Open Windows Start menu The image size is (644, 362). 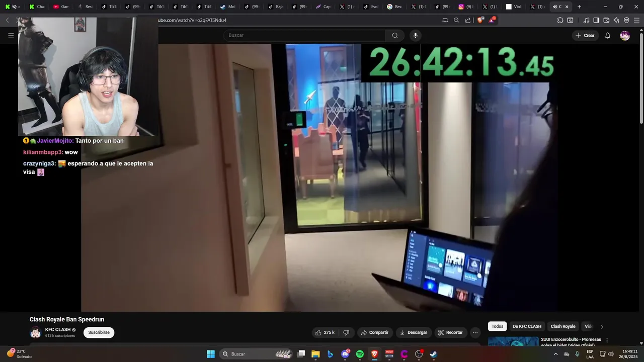coord(211,354)
